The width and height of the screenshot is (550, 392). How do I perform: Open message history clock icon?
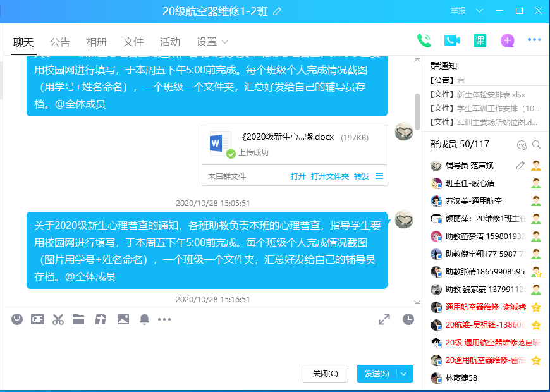pos(408,319)
